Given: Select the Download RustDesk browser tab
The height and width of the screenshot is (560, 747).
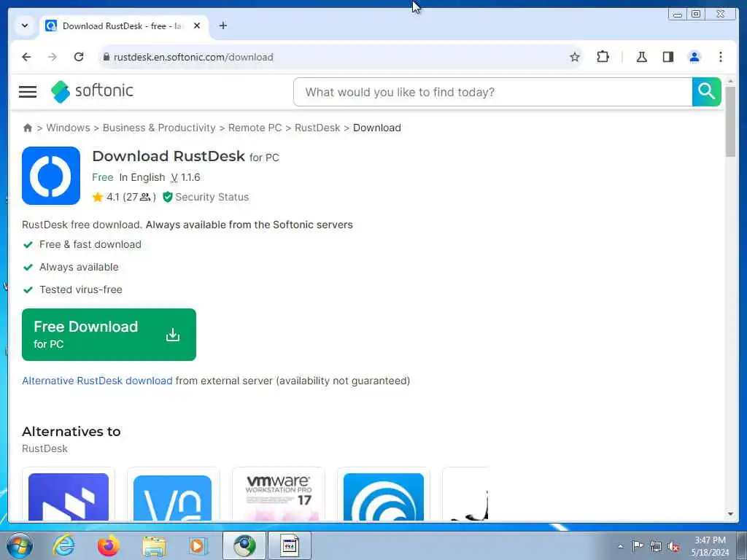Looking at the screenshot, I should (x=124, y=26).
